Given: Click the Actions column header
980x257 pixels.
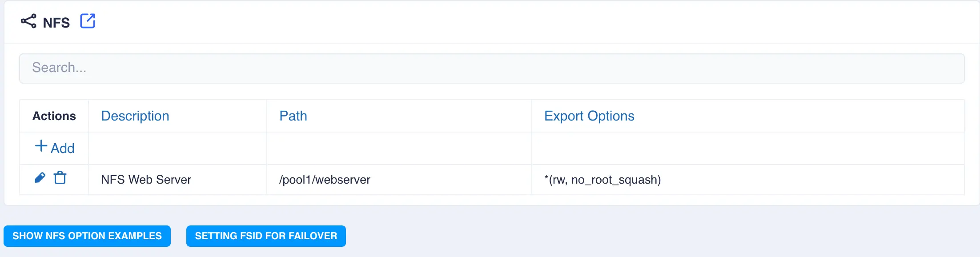Looking at the screenshot, I should 54,116.
